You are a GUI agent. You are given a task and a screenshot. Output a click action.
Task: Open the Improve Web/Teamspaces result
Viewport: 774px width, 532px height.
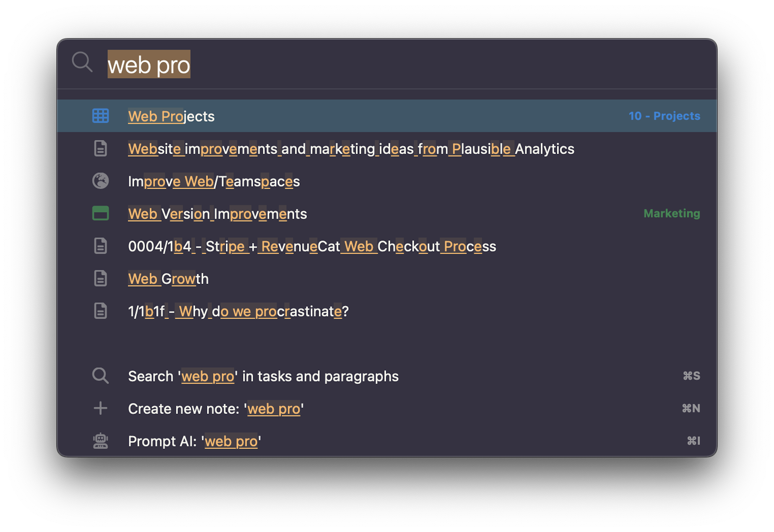[x=387, y=181]
